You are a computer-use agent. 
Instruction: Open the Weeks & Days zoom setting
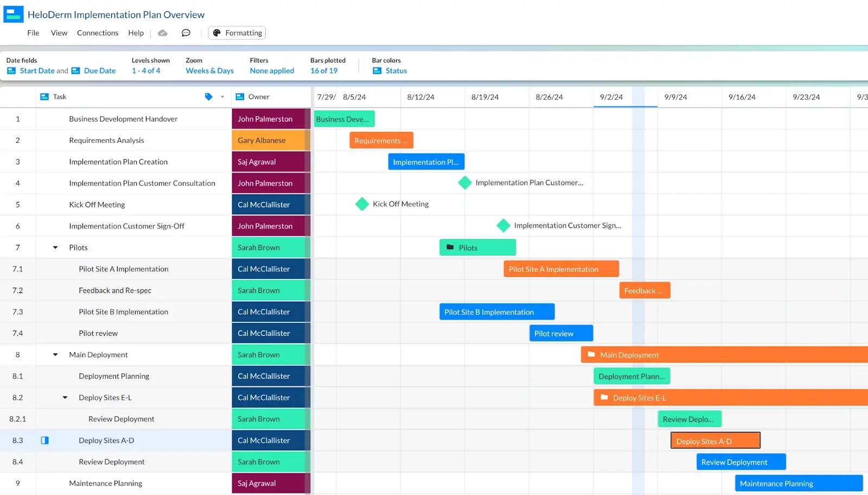click(209, 71)
